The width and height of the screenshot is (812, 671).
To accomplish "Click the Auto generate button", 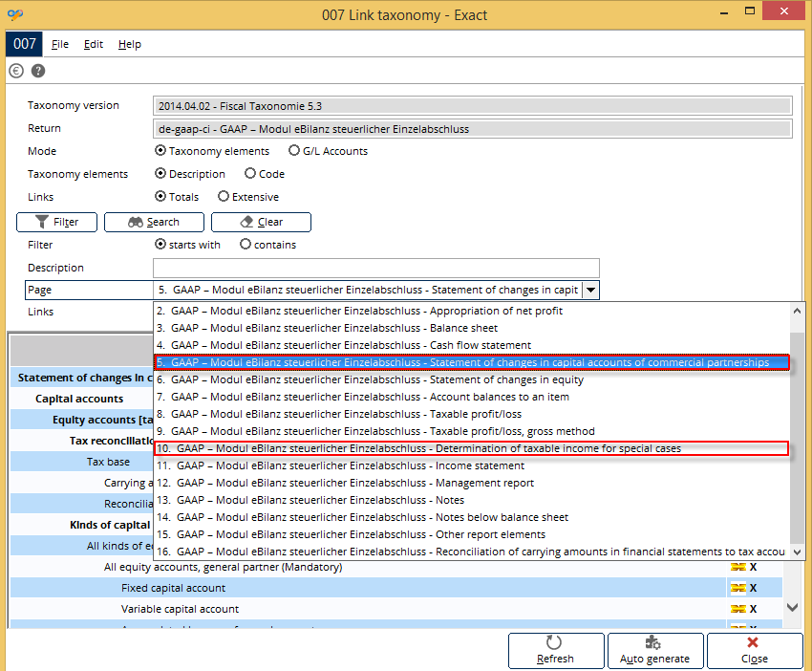I will click(x=655, y=651).
